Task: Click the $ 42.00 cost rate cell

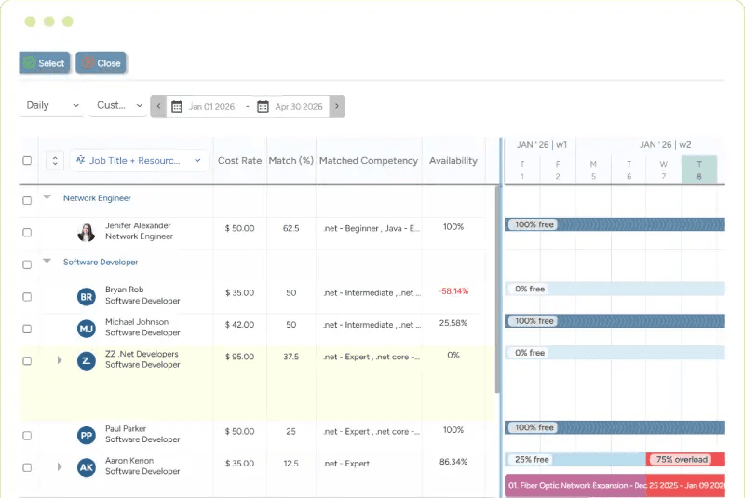Action: (x=239, y=325)
